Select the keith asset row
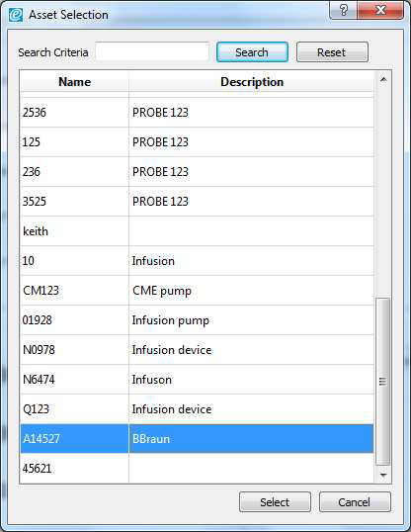411x532 pixels. [x=197, y=231]
